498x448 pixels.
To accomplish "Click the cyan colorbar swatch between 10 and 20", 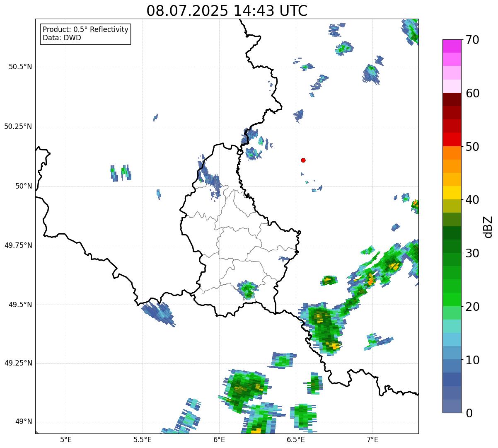I will (x=452, y=339).
